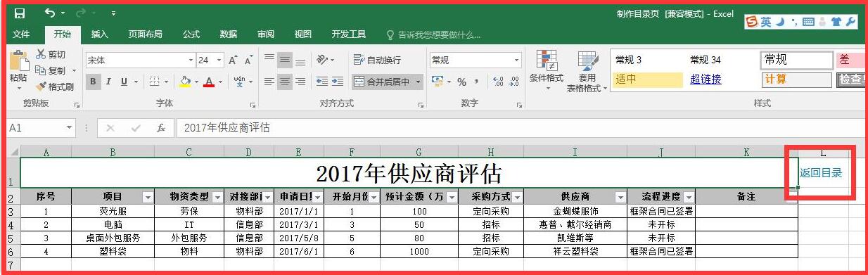Click the Wrap Text (自动换行) button
868x275 pixels.
(378, 60)
